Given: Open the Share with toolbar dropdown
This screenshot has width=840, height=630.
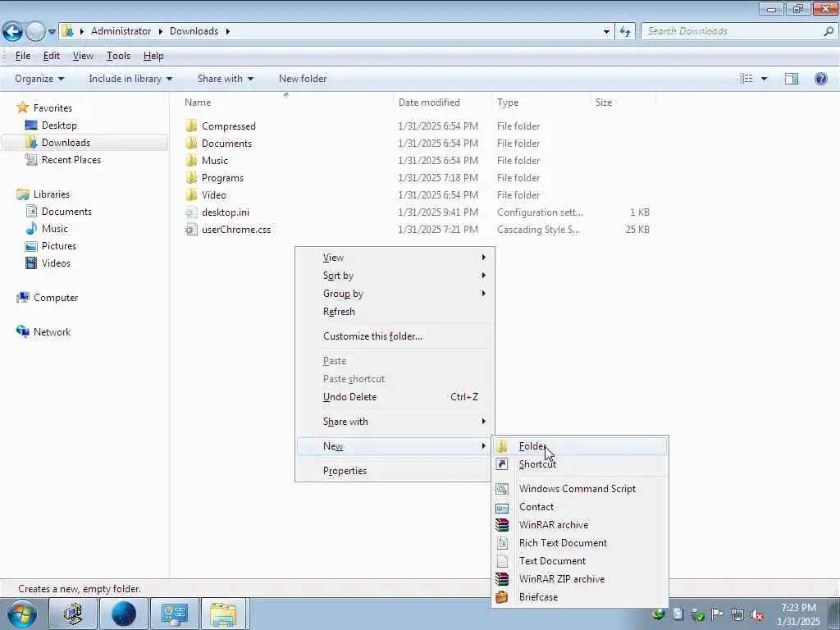Looking at the screenshot, I should (x=226, y=79).
